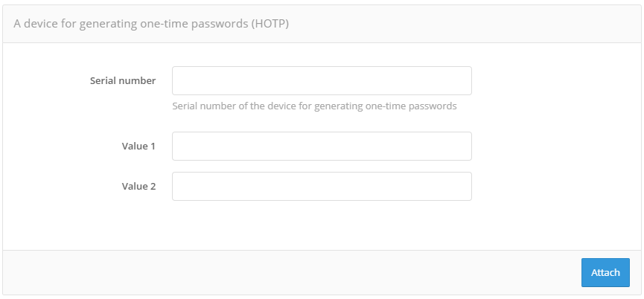Select the Value 1 text box
This screenshot has height=299, width=644.
point(322,146)
